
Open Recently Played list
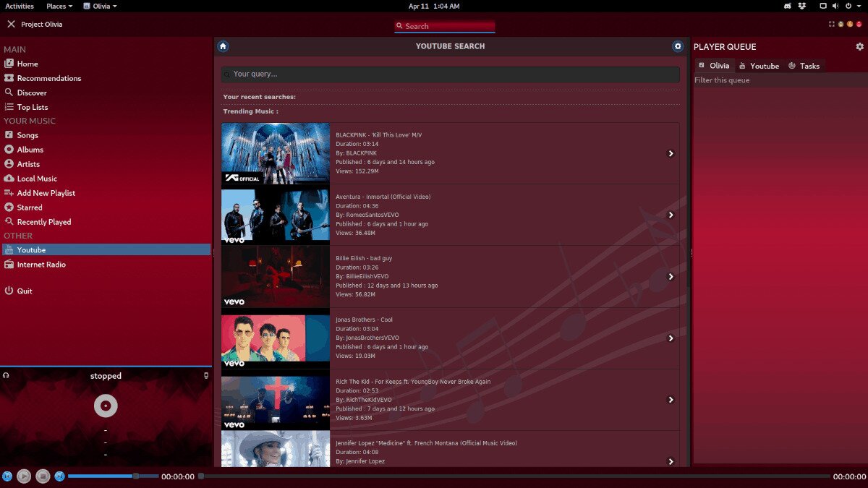point(106,222)
